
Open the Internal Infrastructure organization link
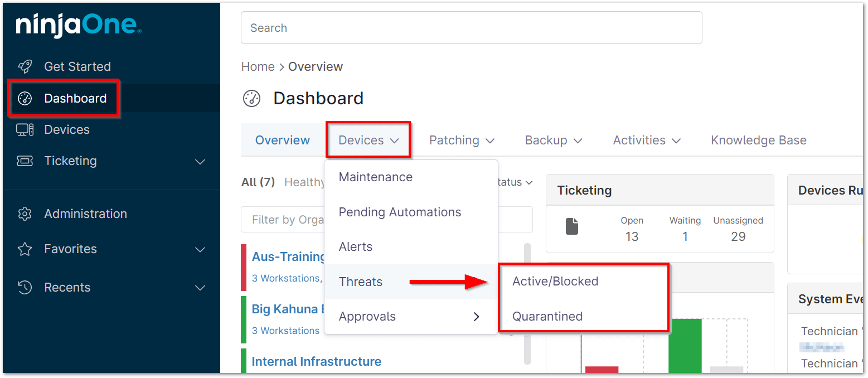click(316, 361)
